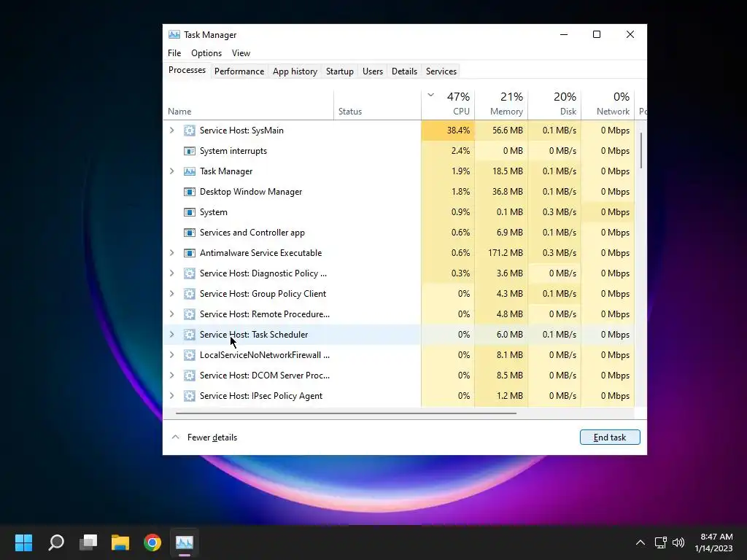This screenshot has width=747, height=560.
Task: Expand Antimalware Service Executable
Action: (x=172, y=253)
